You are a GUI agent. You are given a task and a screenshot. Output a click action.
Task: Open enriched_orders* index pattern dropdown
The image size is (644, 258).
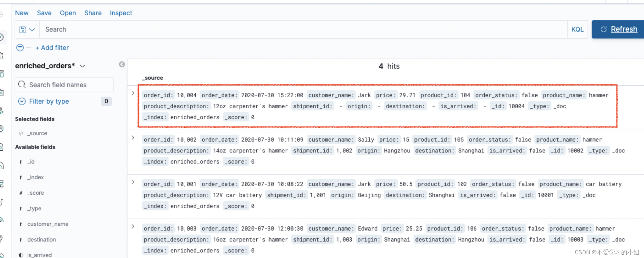click(50, 66)
